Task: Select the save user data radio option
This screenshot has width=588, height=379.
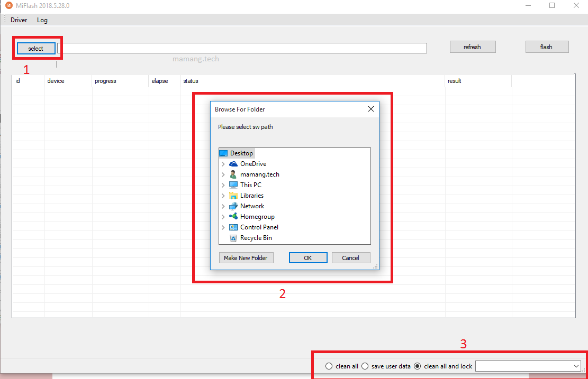Action: 365,366
